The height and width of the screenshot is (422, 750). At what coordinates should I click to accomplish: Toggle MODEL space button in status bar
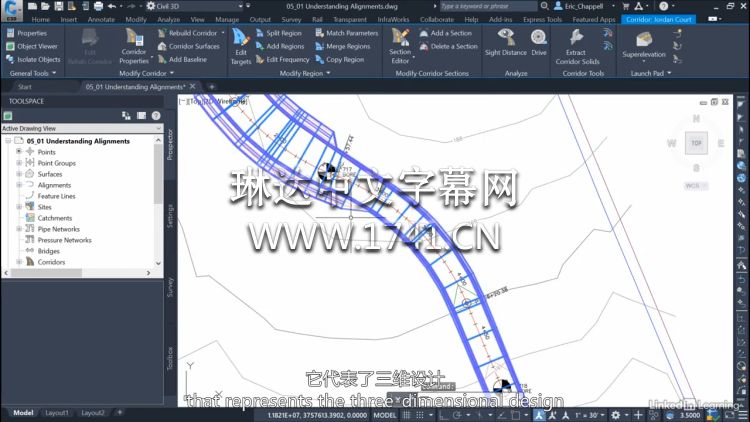(x=385, y=415)
